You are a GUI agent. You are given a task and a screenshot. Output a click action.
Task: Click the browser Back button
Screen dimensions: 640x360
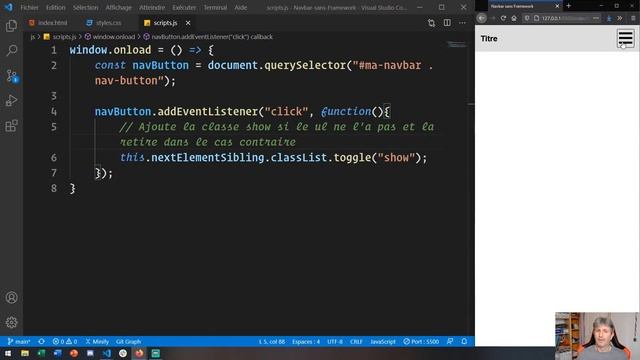(482, 18)
